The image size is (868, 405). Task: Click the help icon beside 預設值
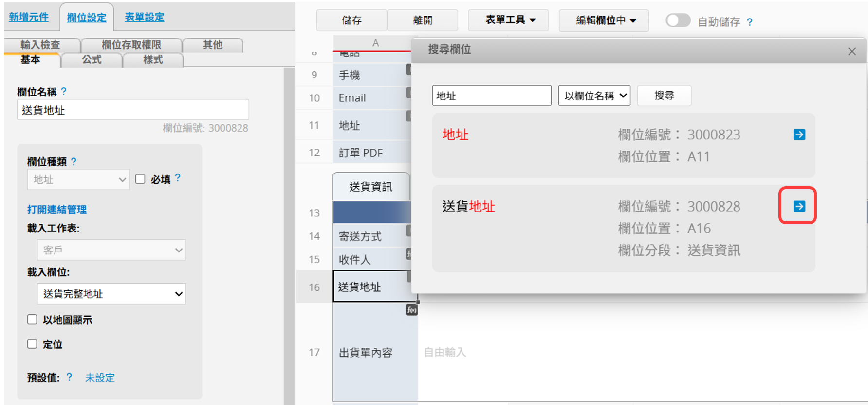69,377
